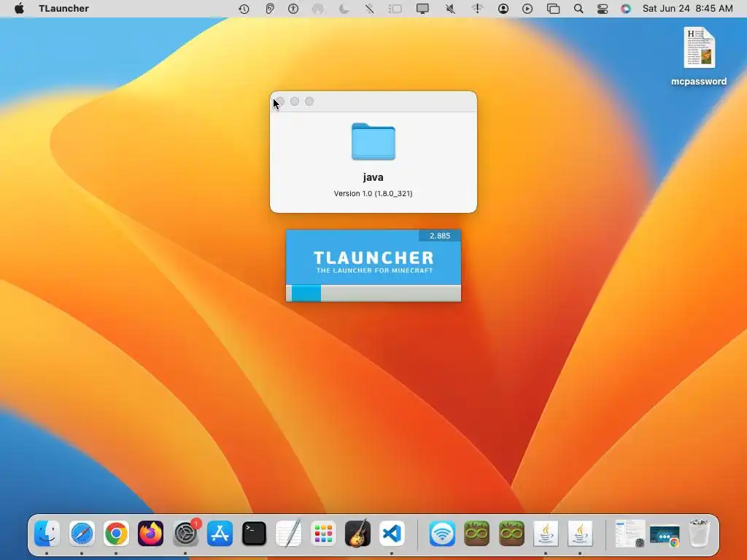Click the TLauncher loading progress bar

tap(373, 293)
